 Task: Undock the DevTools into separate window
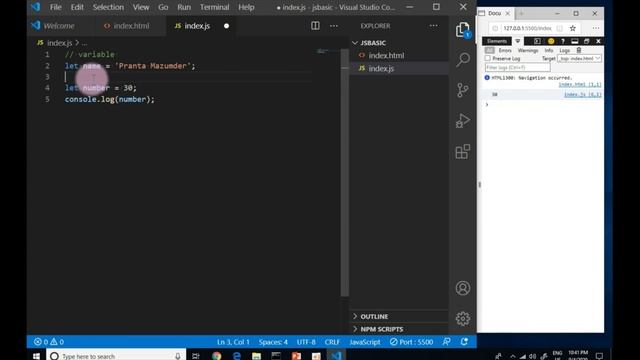point(587,41)
